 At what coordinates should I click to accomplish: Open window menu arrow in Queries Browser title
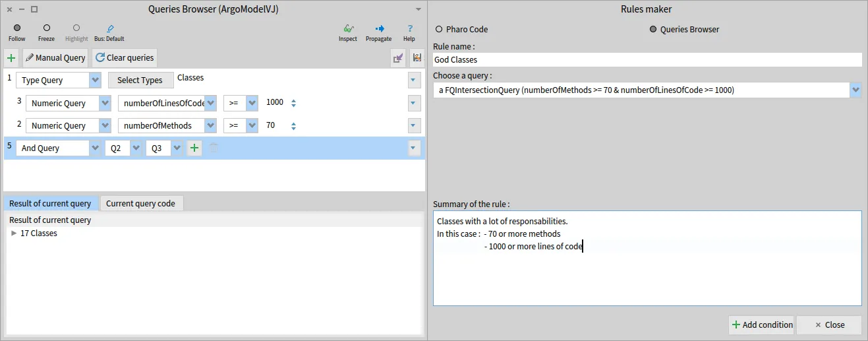coord(419,9)
